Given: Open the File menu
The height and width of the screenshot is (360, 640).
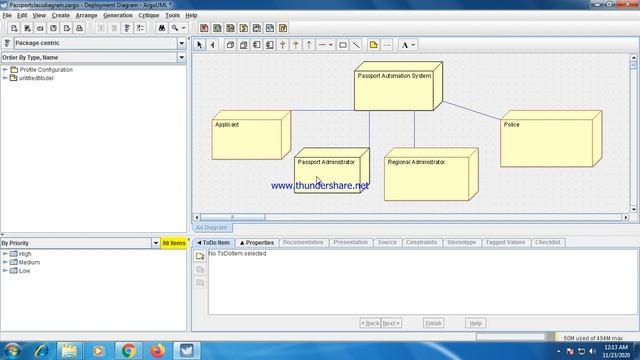Looking at the screenshot, I should tap(7, 15).
